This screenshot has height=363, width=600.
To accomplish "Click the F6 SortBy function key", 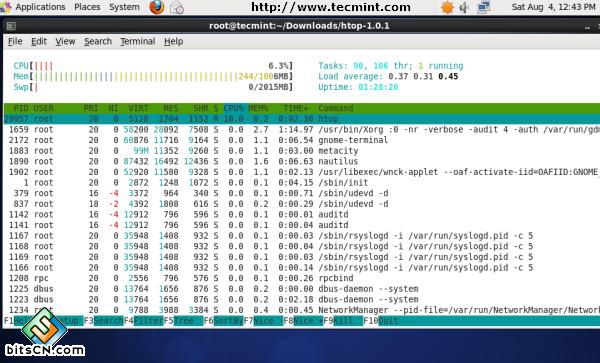I will (223, 321).
